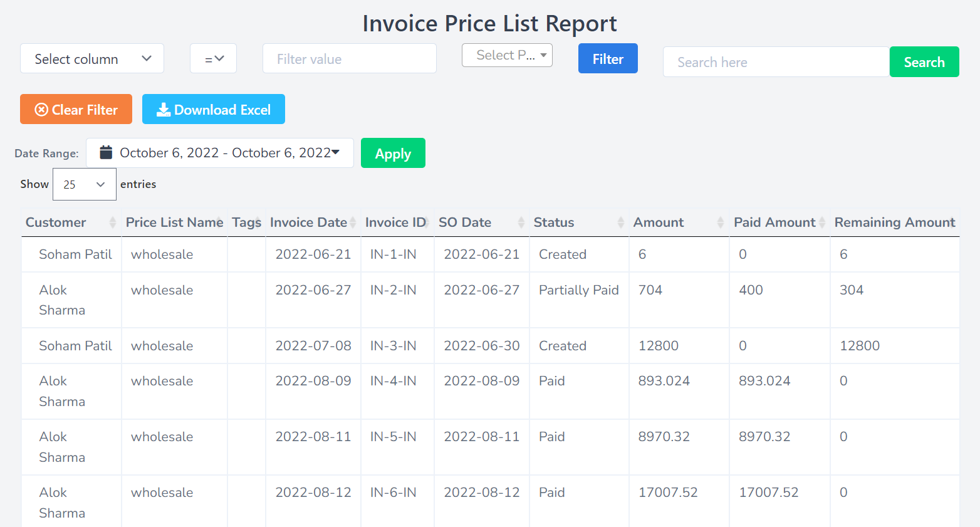
Task: Click invoice ID IN-2-IN
Action: (393, 290)
